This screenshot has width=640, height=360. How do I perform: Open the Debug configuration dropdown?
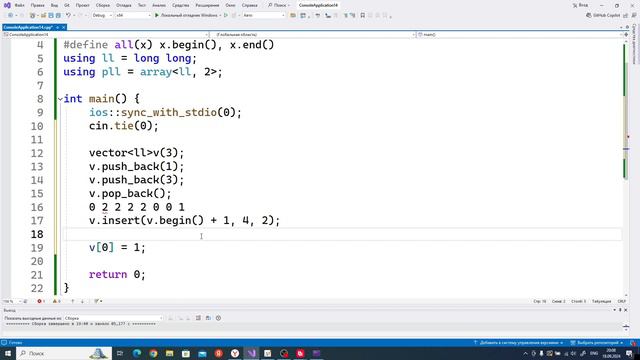click(x=102, y=15)
